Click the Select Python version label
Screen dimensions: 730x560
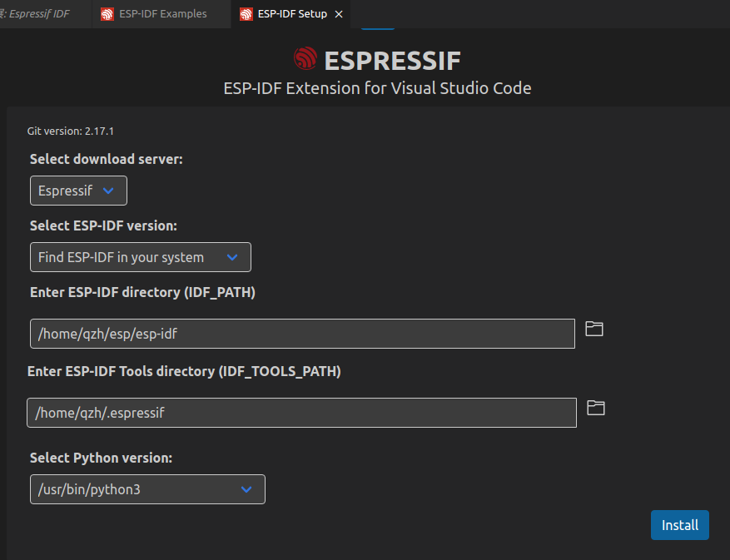101,458
